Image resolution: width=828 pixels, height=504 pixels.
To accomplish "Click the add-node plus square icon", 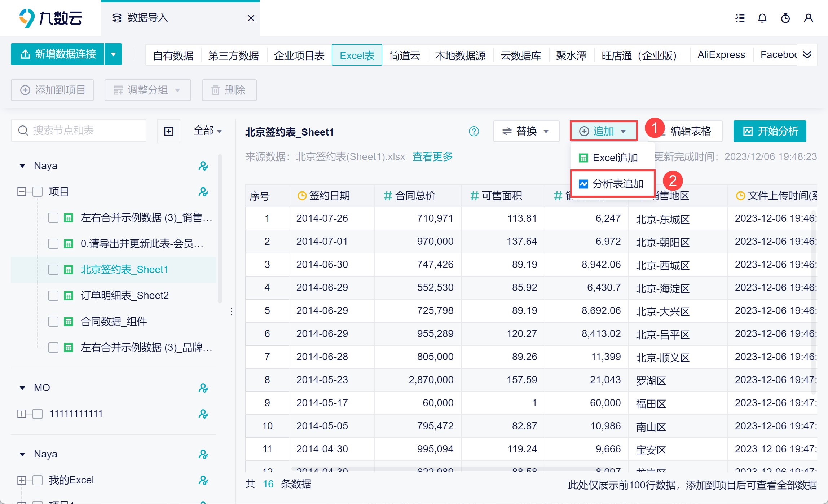I will [x=169, y=131].
